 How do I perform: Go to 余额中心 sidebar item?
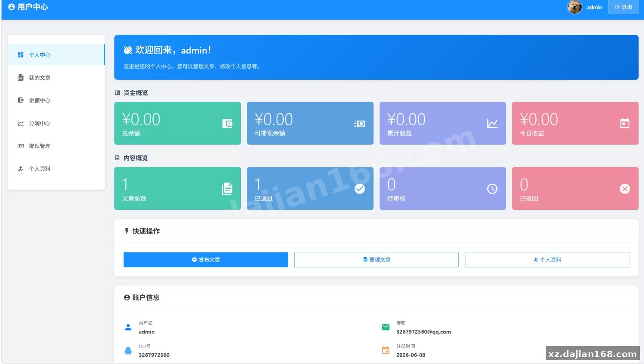coord(56,100)
